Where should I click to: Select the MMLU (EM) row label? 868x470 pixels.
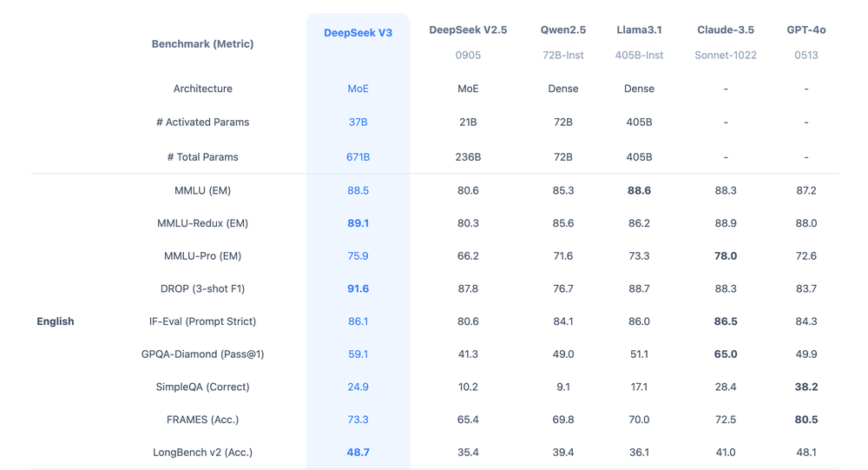202,190
